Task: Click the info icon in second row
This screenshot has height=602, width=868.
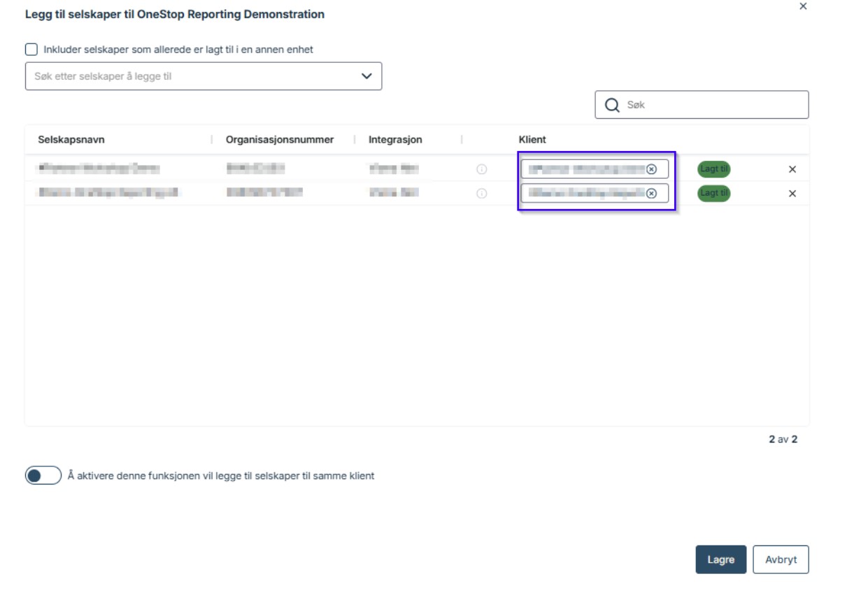Action: 481,194
